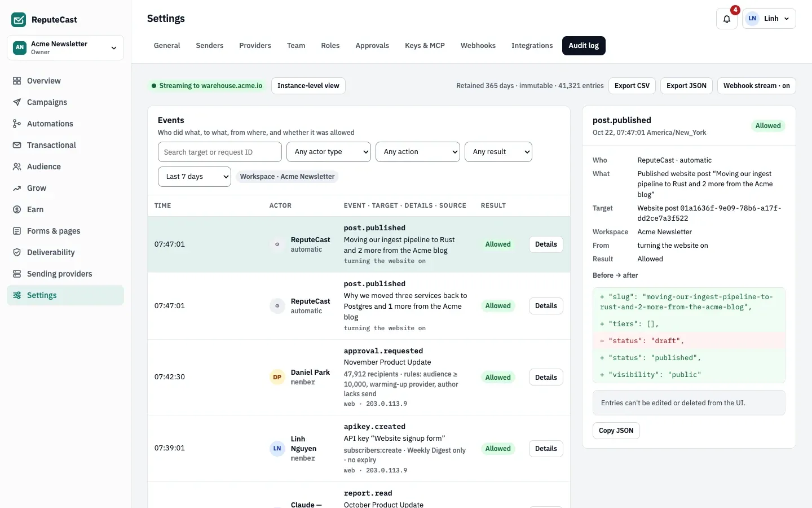This screenshot has height=508, width=812.
Task: Click the Audience people icon
Action: coord(17,167)
